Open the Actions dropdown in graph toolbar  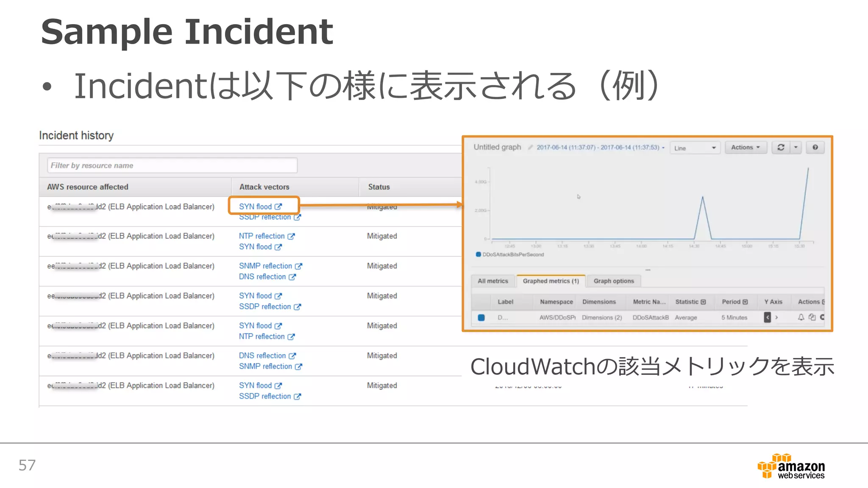point(746,147)
